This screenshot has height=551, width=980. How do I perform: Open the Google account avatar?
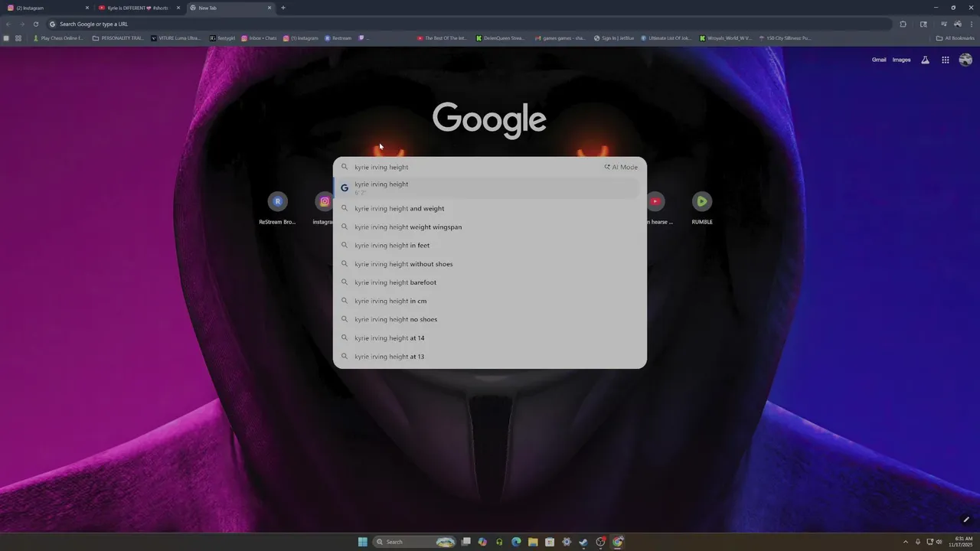[965, 60]
